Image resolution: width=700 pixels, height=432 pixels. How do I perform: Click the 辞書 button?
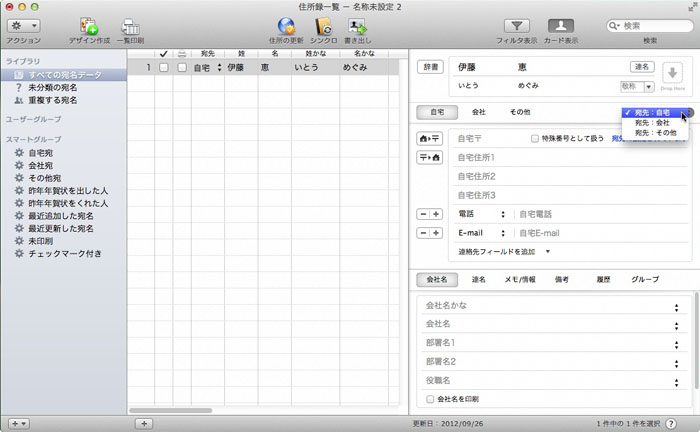click(429, 67)
